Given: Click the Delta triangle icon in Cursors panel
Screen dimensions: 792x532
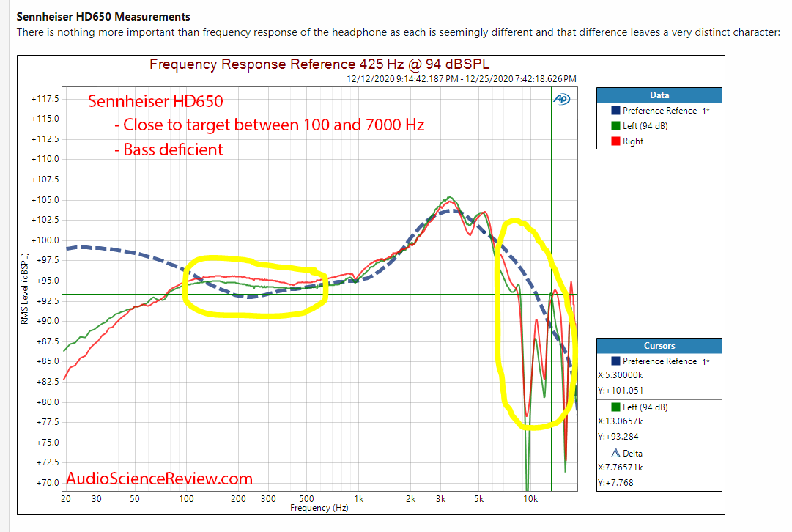Looking at the screenshot, I should [615, 453].
